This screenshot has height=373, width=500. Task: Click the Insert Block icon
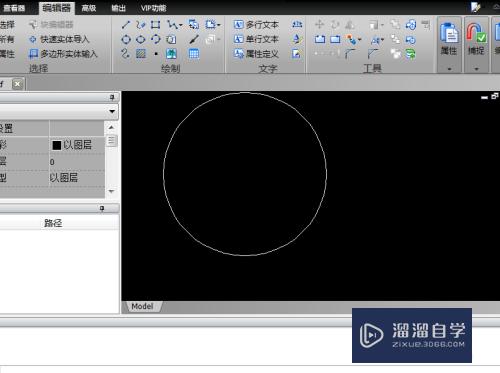(194, 24)
